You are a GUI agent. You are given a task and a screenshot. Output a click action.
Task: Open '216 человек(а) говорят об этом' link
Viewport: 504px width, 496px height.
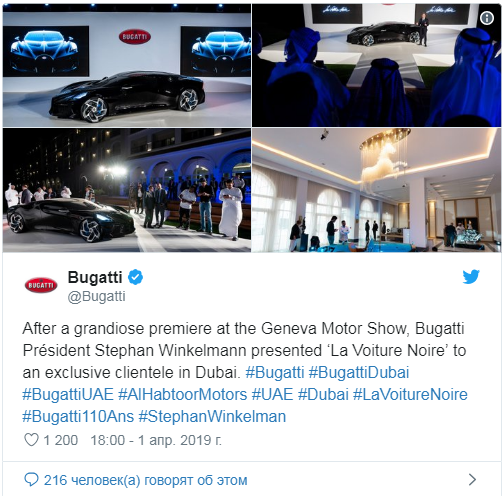pyautogui.click(x=146, y=480)
